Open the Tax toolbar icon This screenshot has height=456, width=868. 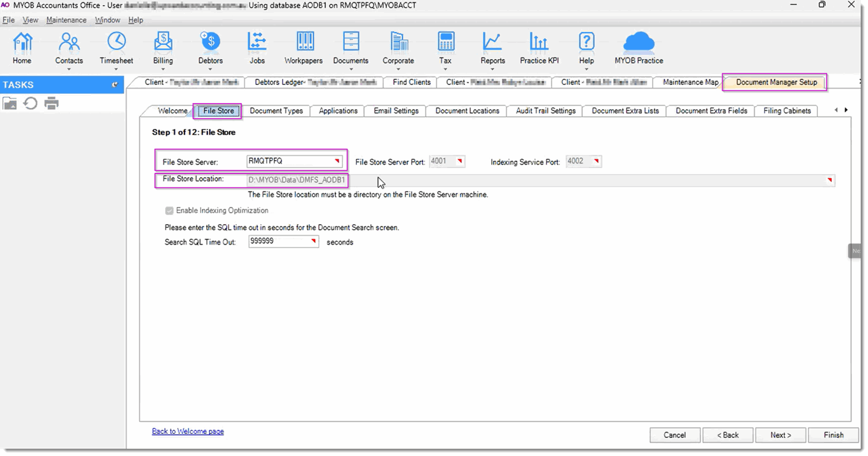(x=445, y=48)
